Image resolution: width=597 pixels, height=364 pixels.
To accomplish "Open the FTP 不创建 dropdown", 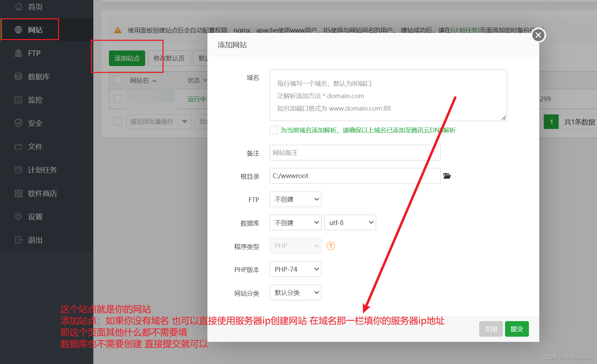I will pyautogui.click(x=296, y=199).
